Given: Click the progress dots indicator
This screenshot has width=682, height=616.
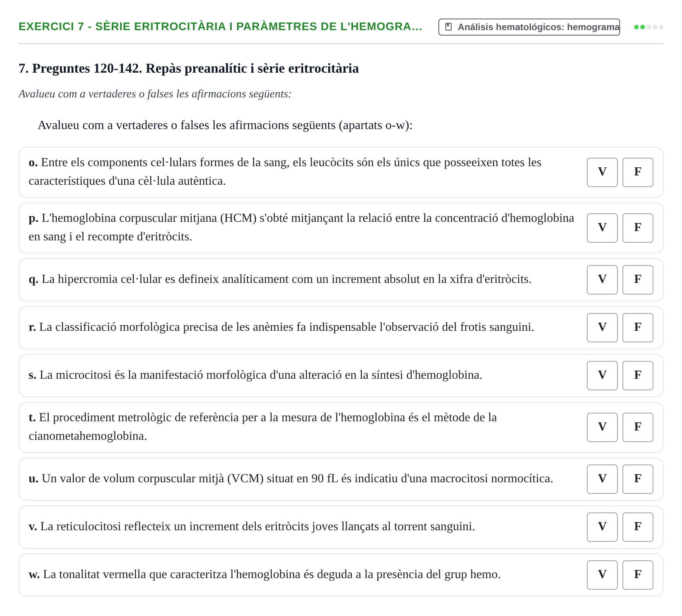Looking at the screenshot, I should (648, 27).
